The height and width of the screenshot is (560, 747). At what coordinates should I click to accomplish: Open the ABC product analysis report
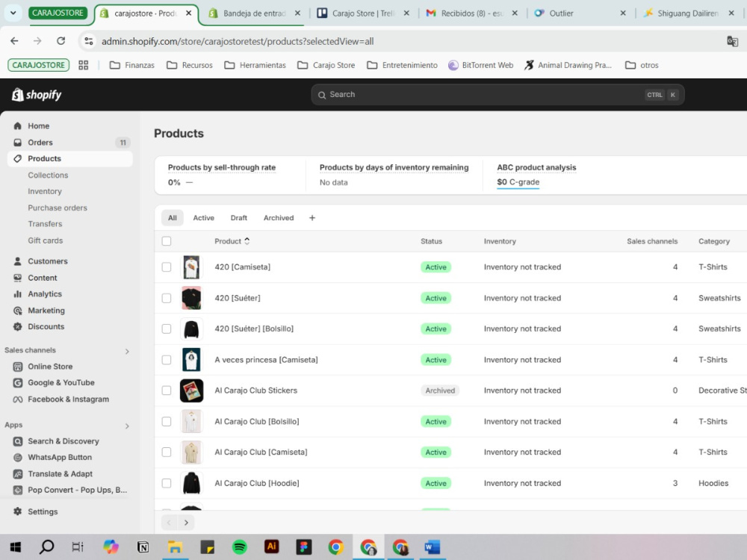(x=536, y=167)
